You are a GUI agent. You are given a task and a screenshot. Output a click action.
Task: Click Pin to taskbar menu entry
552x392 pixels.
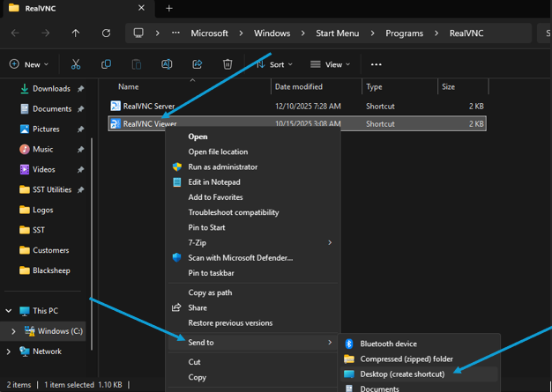[211, 273]
